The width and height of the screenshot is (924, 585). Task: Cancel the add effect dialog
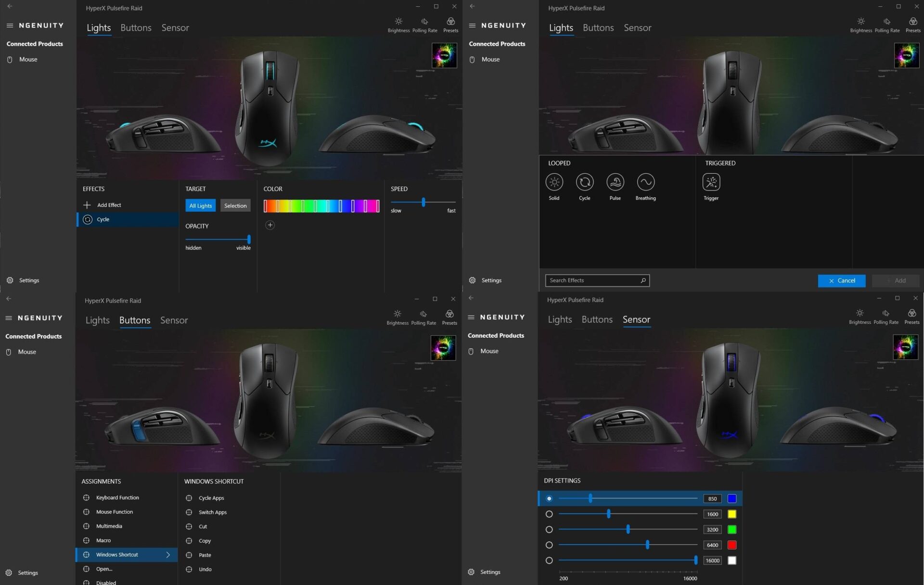pyautogui.click(x=842, y=280)
